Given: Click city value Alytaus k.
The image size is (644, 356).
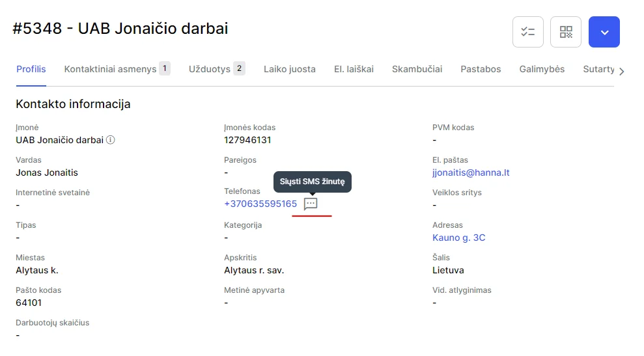Looking at the screenshot, I should tap(37, 270).
